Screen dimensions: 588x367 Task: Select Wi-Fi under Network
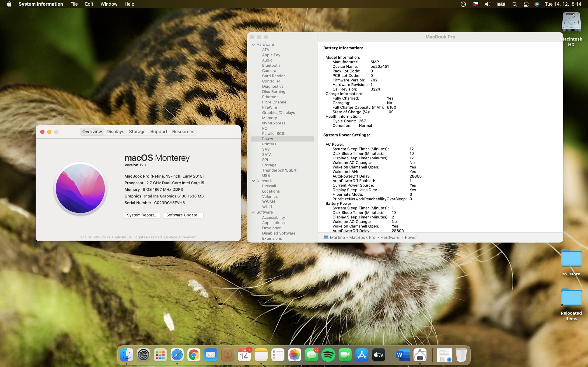pyautogui.click(x=267, y=207)
